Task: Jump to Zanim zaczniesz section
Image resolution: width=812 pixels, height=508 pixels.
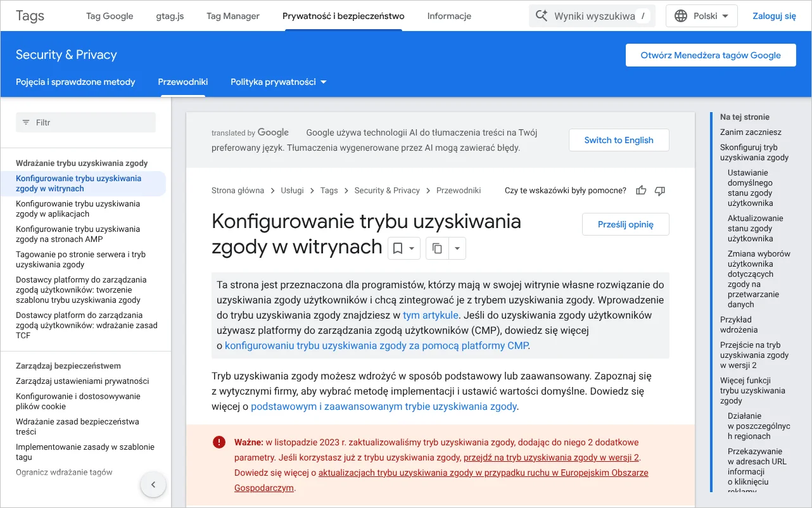Action: pyautogui.click(x=751, y=132)
